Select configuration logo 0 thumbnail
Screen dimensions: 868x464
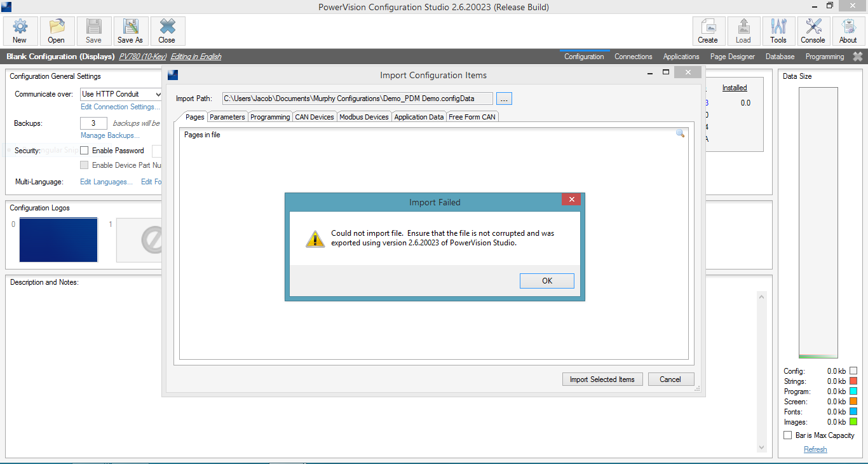[x=58, y=240]
